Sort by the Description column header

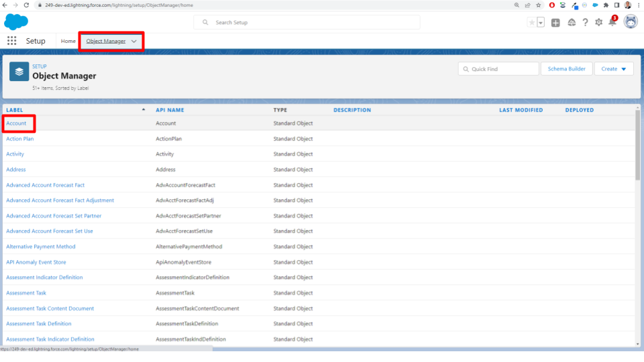[352, 110]
